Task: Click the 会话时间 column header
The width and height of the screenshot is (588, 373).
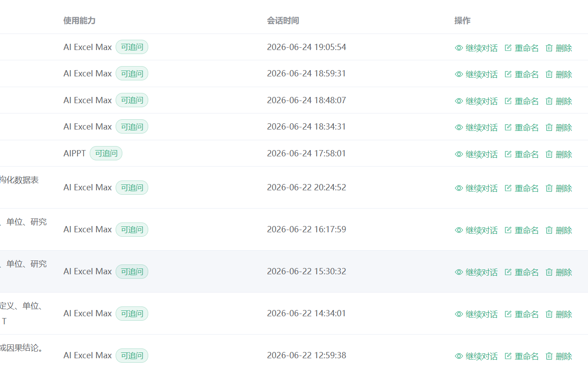Action: (x=283, y=21)
